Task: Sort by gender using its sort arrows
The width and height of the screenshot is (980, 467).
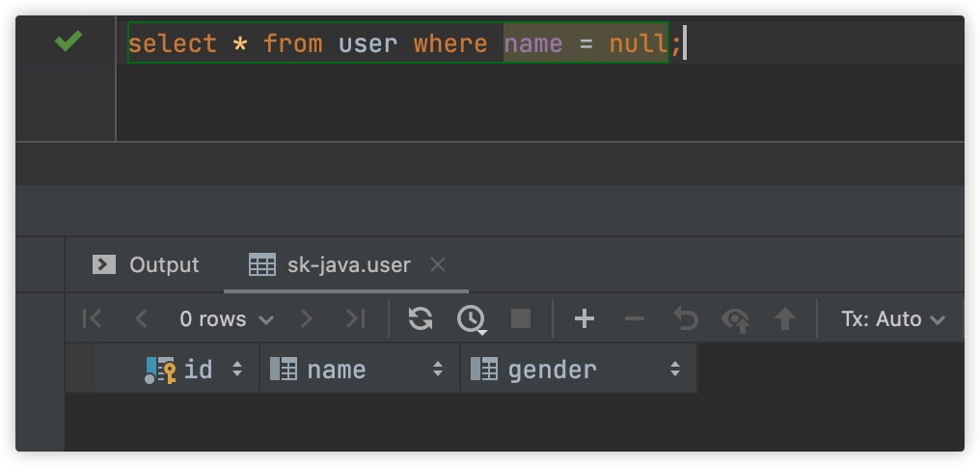Action: pyautogui.click(x=675, y=370)
